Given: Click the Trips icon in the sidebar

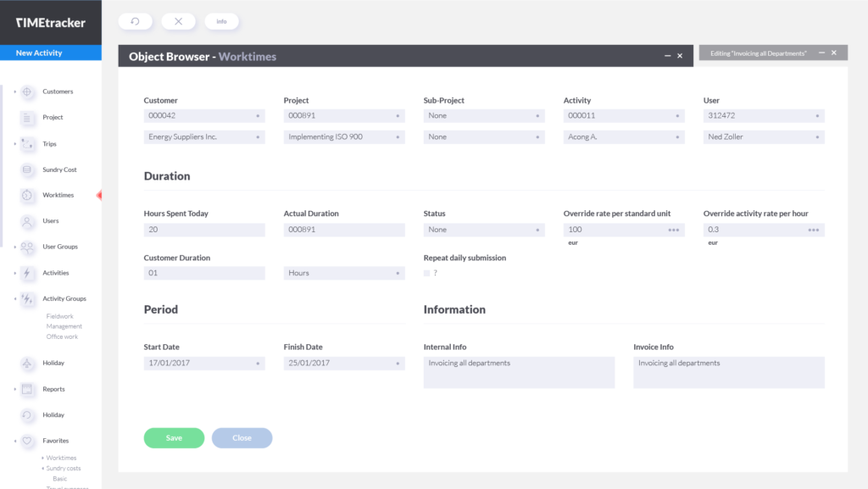Looking at the screenshot, I should (28, 143).
